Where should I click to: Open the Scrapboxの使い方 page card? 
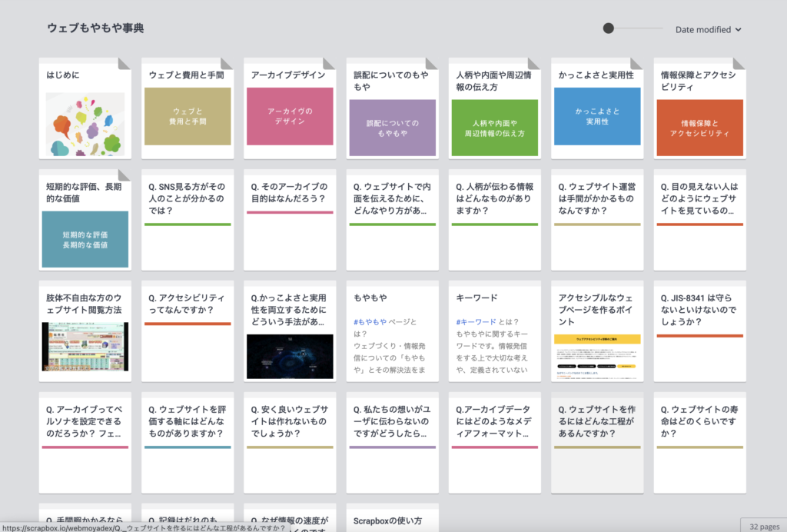tap(392, 518)
